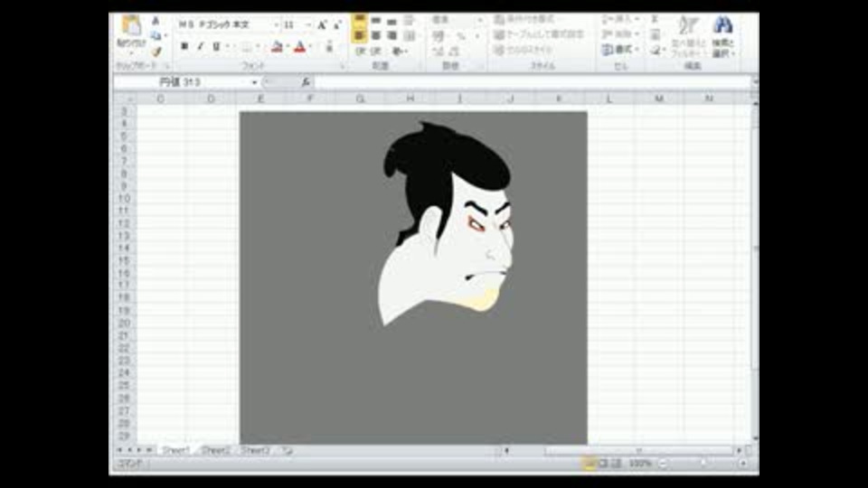Apply the fill color paint bucket
The image size is (868, 488).
(277, 47)
